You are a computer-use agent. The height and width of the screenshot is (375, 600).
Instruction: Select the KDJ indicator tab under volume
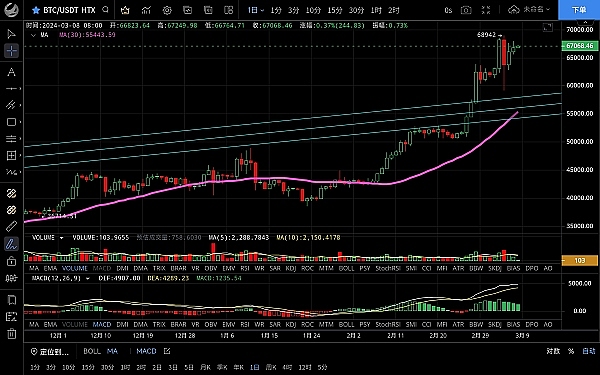291,268
